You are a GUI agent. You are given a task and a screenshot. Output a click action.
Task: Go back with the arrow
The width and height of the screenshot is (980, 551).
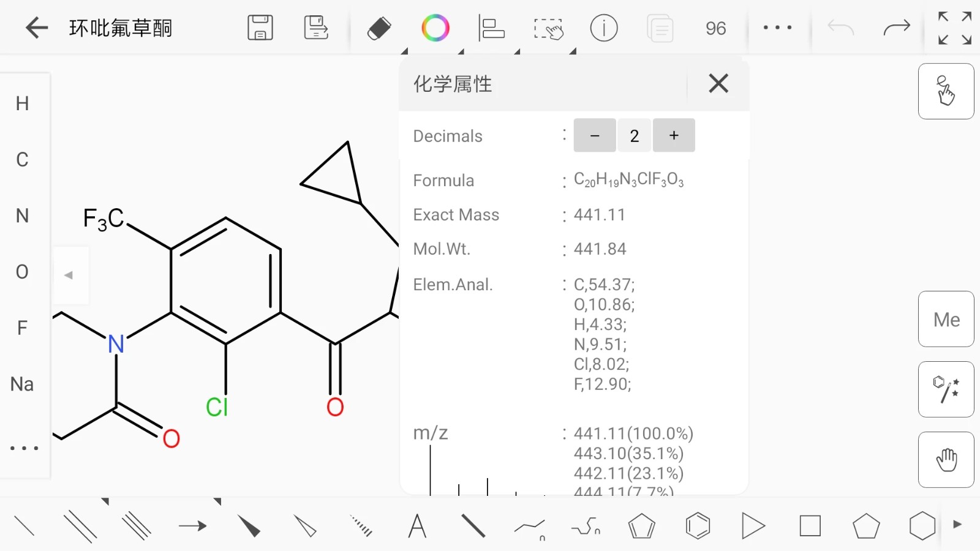[37, 28]
